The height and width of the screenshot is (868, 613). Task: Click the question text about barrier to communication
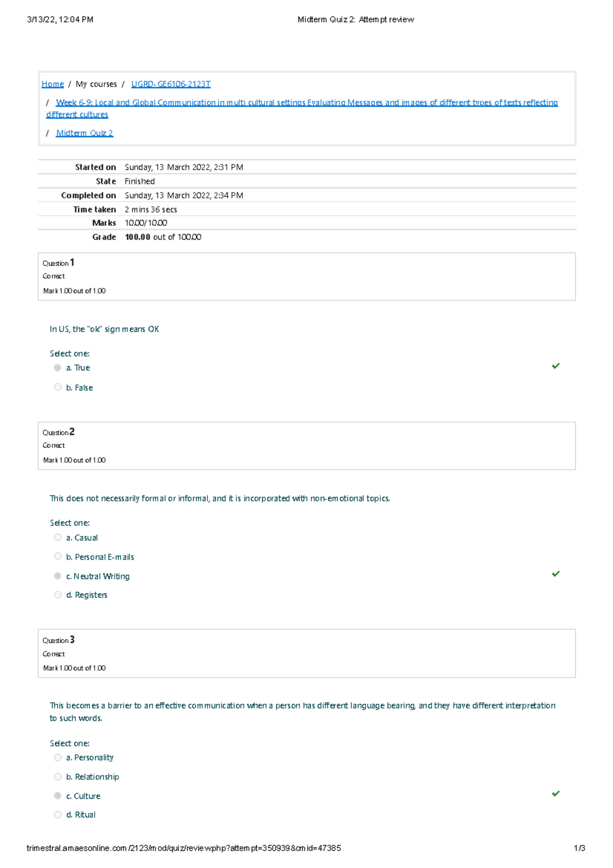pyautogui.click(x=302, y=712)
